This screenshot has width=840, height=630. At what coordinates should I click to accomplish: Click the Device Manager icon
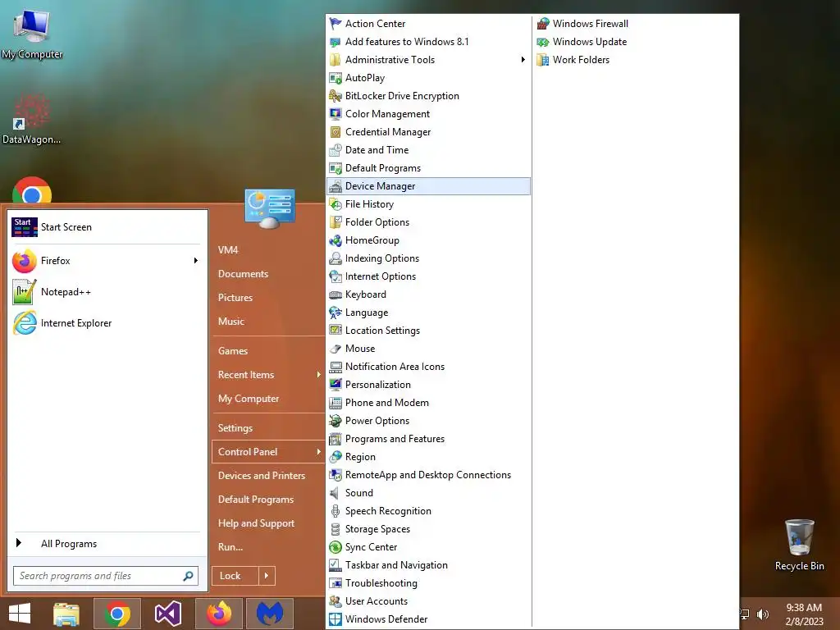pyautogui.click(x=336, y=186)
